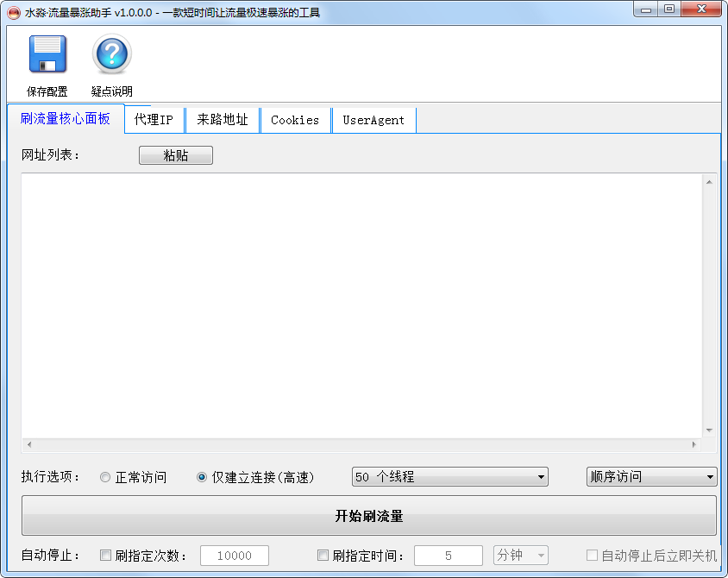Enable the 刷指定时间 checkbox
Image resolution: width=728 pixels, height=578 pixels.
[x=323, y=556]
